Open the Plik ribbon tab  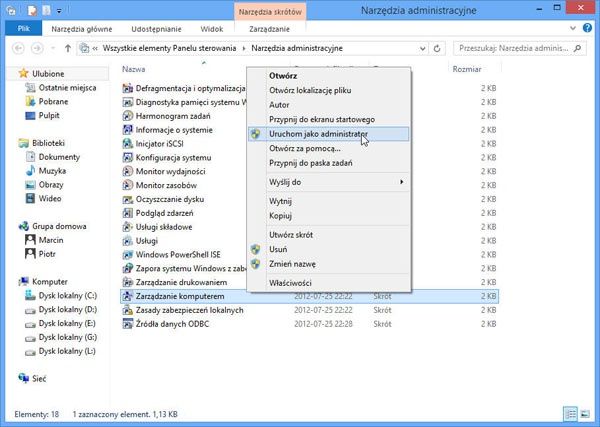coord(23,29)
